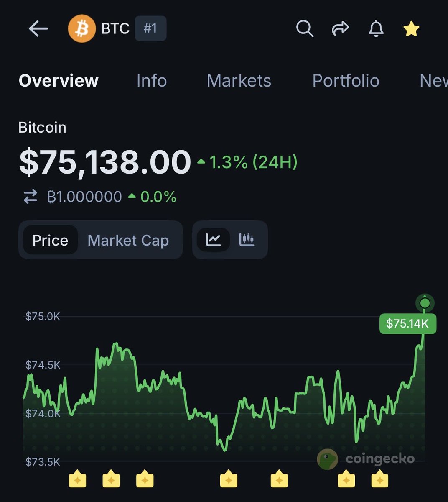This screenshot has width=448, height=502.
Task: Open the Overview tab
Action: 59,81
